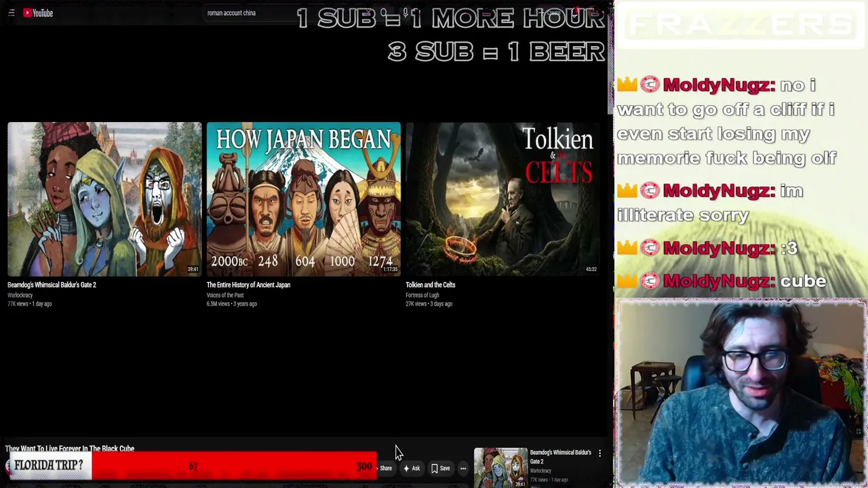Open the YouTube hamburger guide menu
This screenshot has width=868, height=488.
click(x=11, y=13)
